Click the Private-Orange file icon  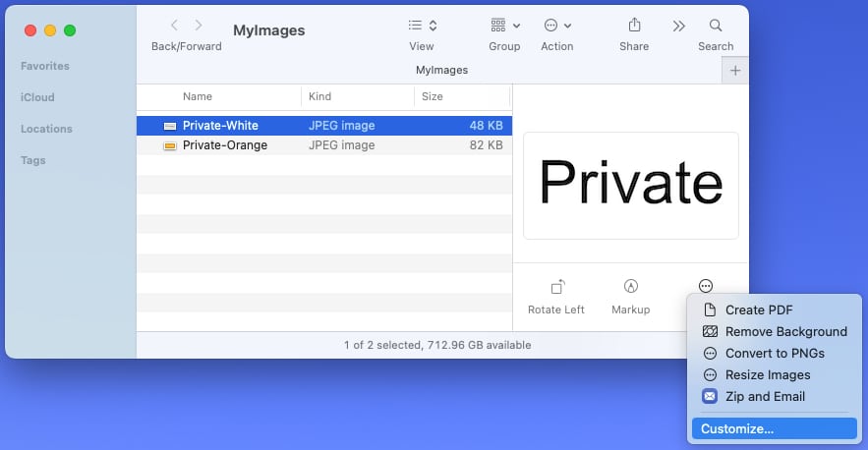(x=170, y=145)
